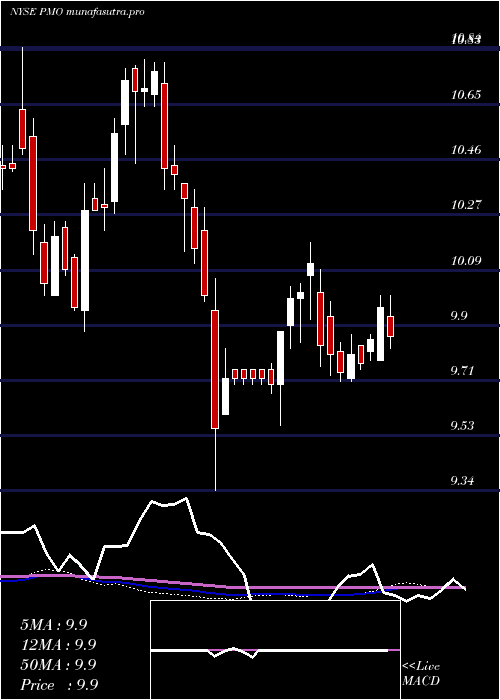Image resolution: width=500 pixels, height=700 pixels.
Task: Click the 9.34 price axis label
Action: tap(462, 481)
